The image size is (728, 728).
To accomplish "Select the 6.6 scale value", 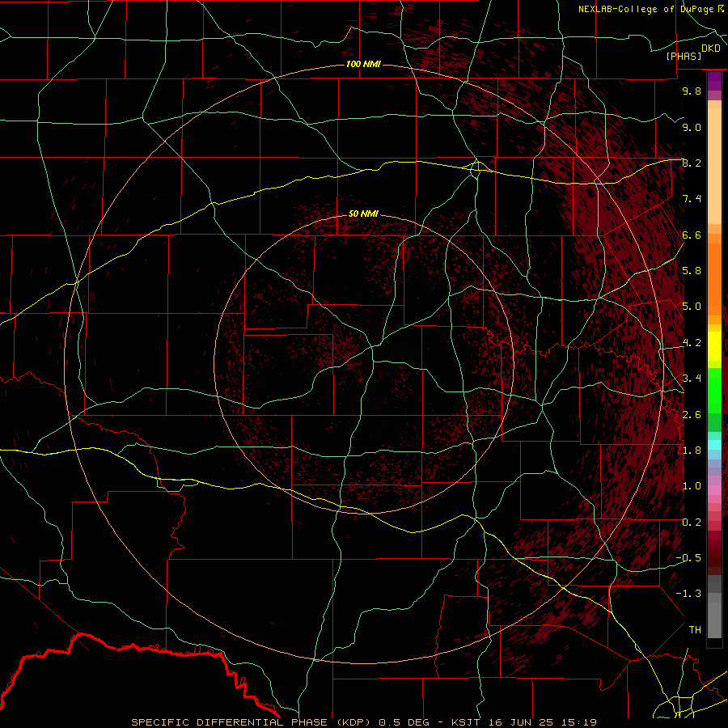I will (692, 235).
